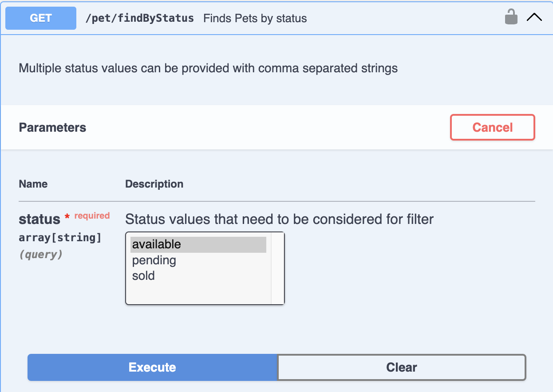Execute the API request
Image resolution: width=553 pixels, height=392 pixels.
pyautogui.click(x=152, y=367)
